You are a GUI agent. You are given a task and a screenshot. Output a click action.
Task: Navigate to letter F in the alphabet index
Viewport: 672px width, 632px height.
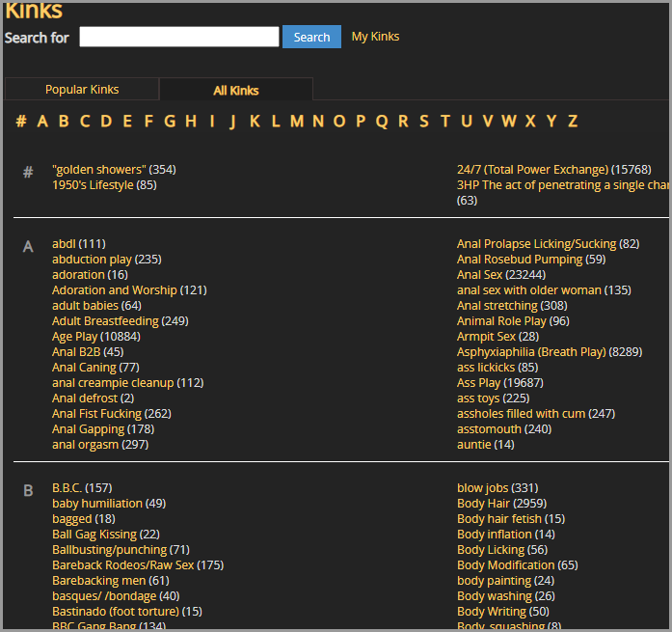[148, 121]
